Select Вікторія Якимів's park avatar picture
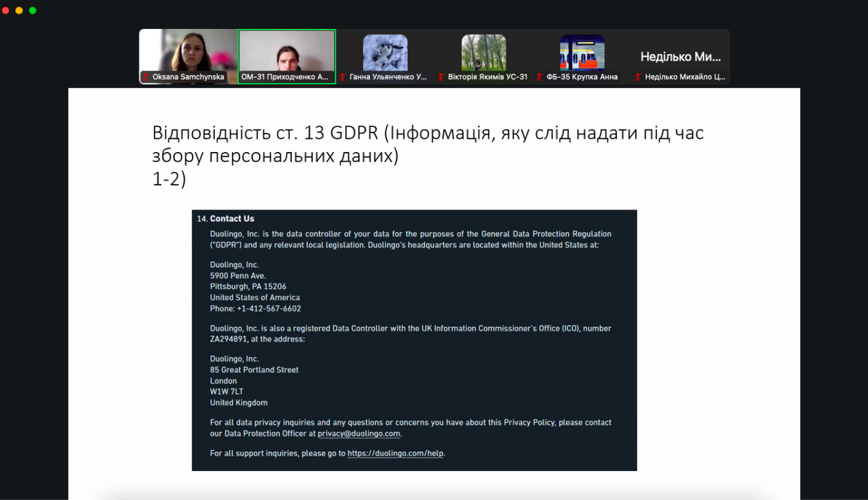The height and width of the screenshot is (500, 868). tap(484, 52)
